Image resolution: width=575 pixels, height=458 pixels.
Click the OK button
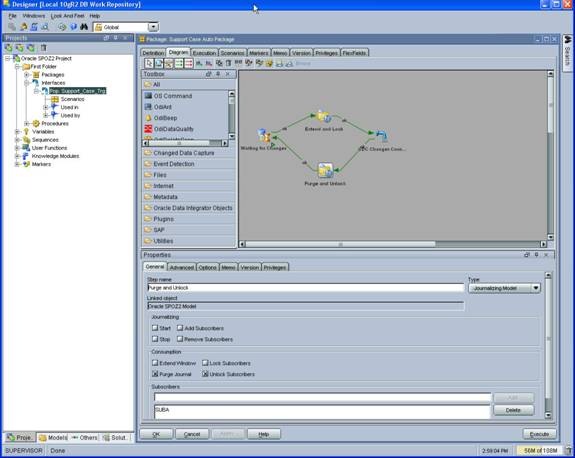click(156, 434)
